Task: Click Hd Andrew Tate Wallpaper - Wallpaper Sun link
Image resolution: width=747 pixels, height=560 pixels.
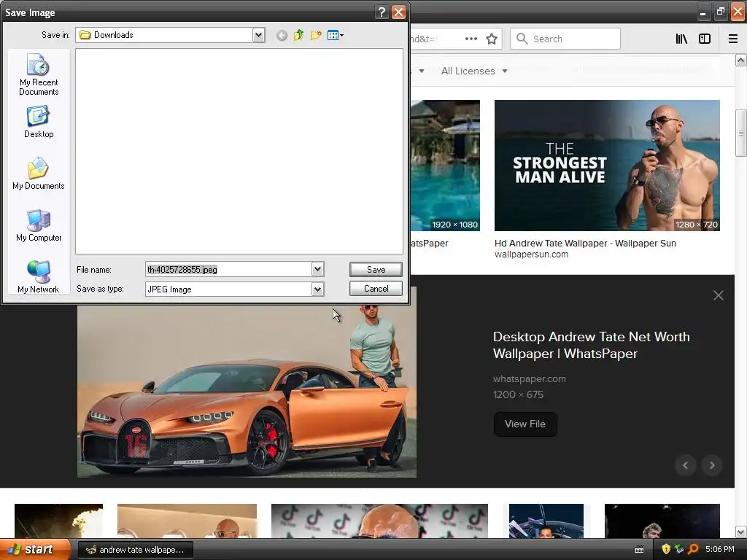Action: pyautogui.click(x=585, y=244)
